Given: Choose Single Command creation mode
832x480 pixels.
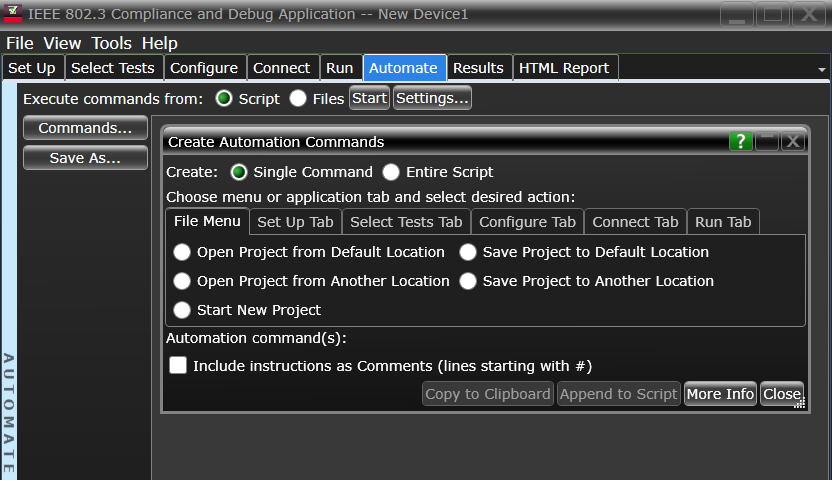Looking at the screenshot, I should pos(239,172).
